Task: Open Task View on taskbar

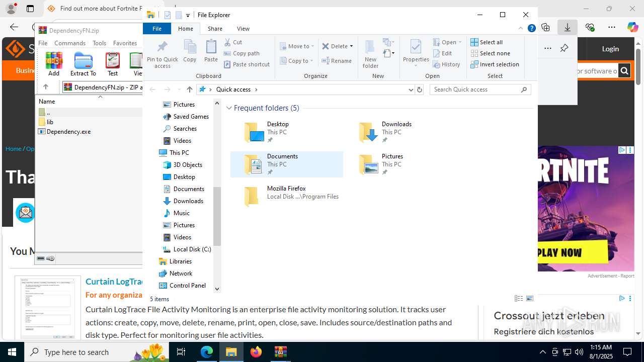Action: pyautogui.click(x=181, y=352)
